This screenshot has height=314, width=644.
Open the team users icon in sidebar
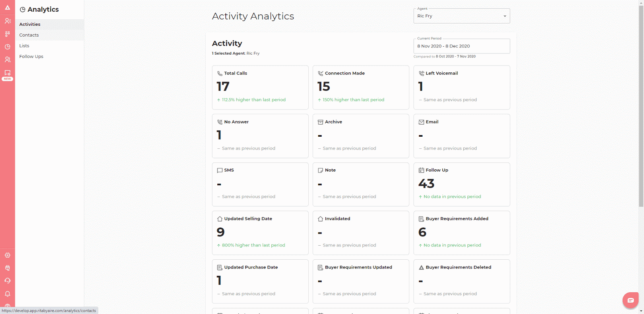(x=7, y=60)
